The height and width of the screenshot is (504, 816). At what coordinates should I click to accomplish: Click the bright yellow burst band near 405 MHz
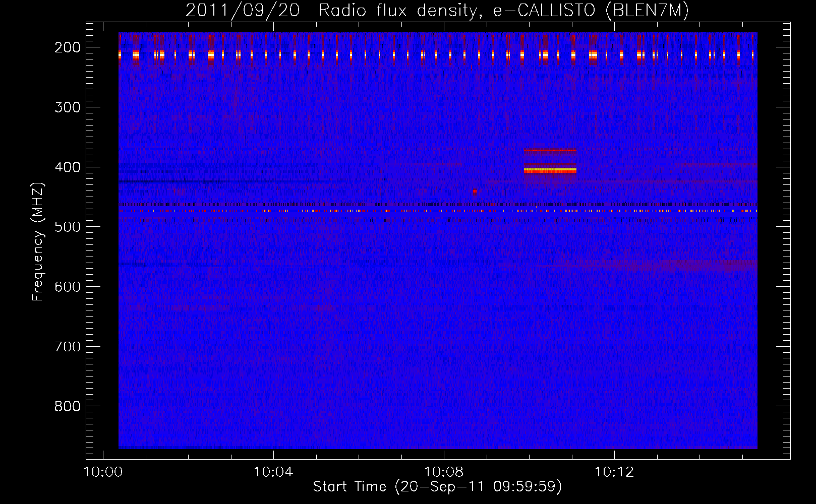coord(550,171)
